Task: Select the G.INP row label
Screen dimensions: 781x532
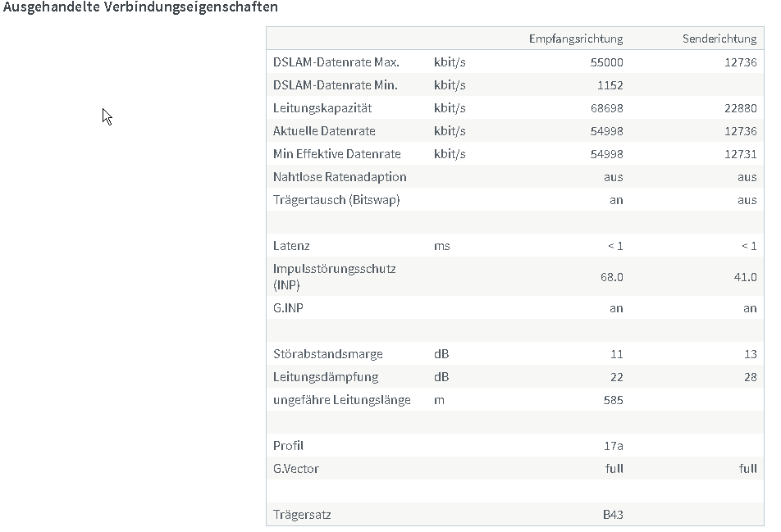Action: coord(288,308)
